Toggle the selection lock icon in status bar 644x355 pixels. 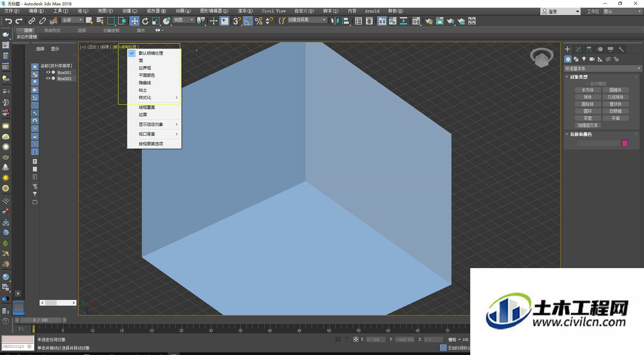click(x=347, y=340)
